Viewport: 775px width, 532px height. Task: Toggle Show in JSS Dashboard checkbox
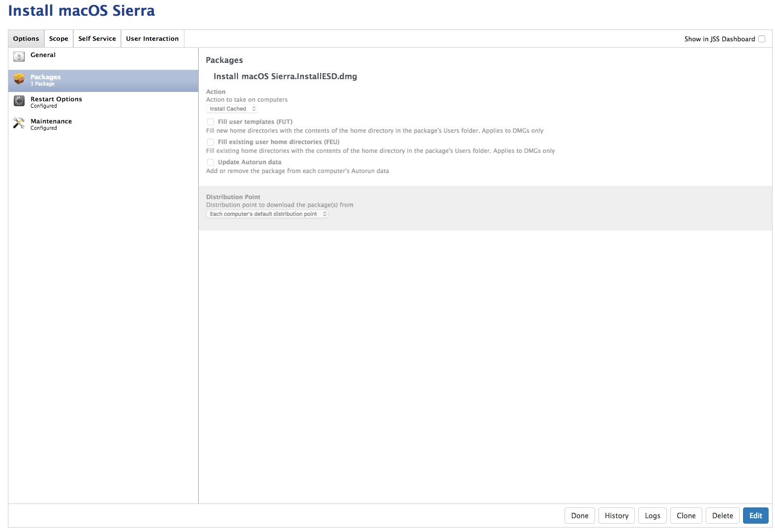coord(762,39)
